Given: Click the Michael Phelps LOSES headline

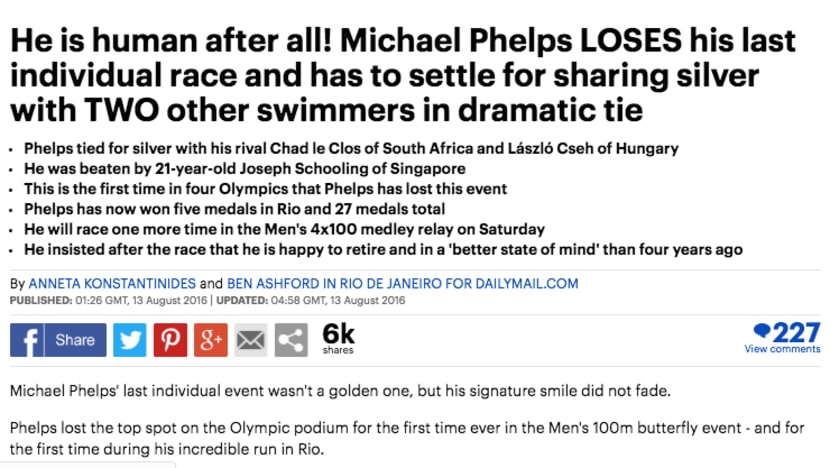Looking at the screenshot, I should pos(402,75).
